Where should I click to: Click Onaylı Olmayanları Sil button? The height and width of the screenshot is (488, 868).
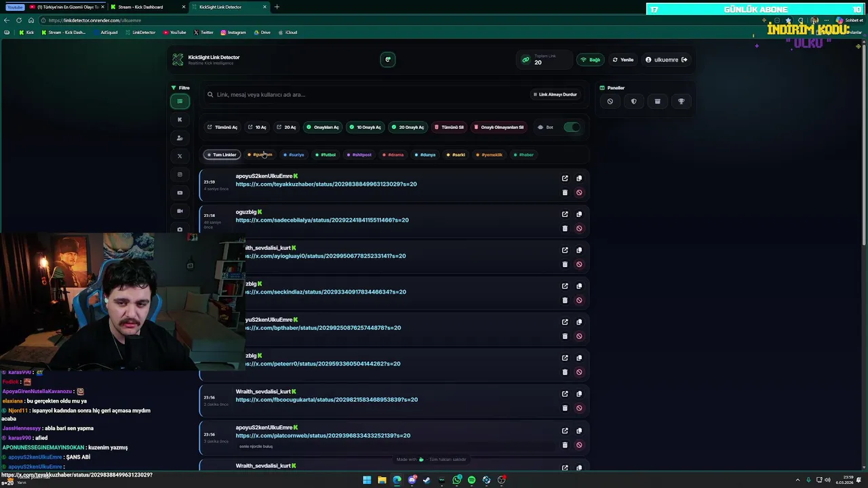click(x=499, y=127)
